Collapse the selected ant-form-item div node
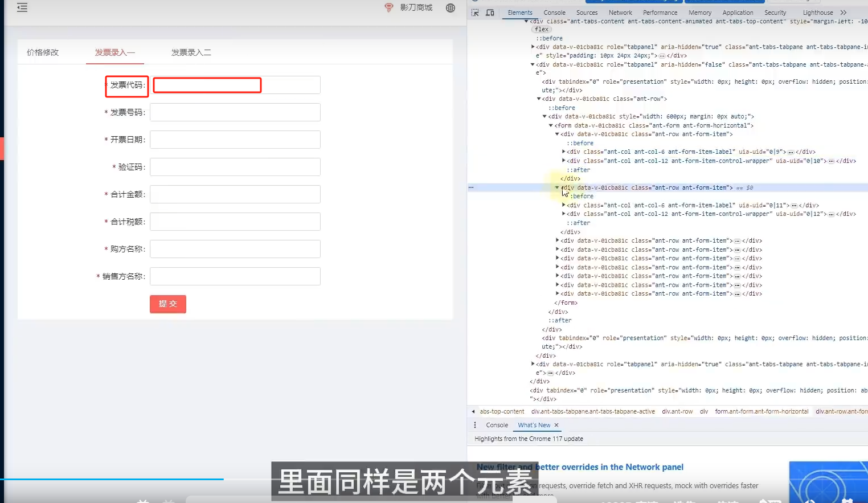The height and width of the screenshot is (503, 868). [x=557, y=187]
